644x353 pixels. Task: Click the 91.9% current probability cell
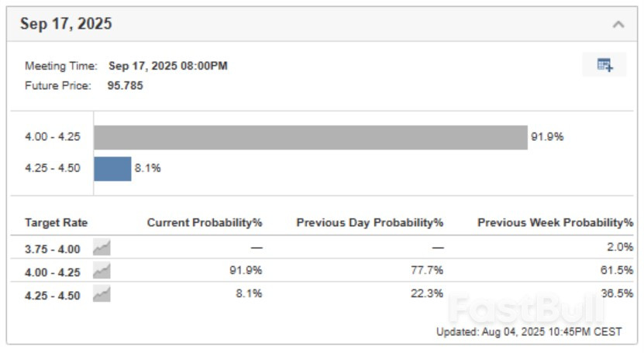246,271
